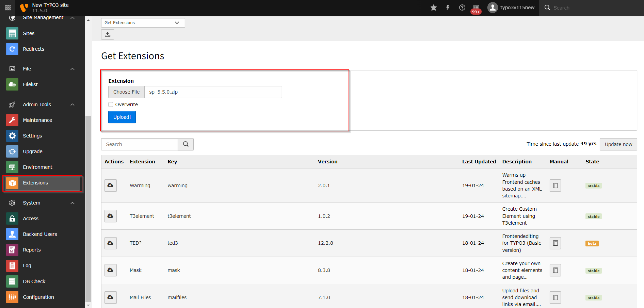The width and height of the screenshot is (644, 308).
Task: Open the Maintenance module
Action: point(37,120)
